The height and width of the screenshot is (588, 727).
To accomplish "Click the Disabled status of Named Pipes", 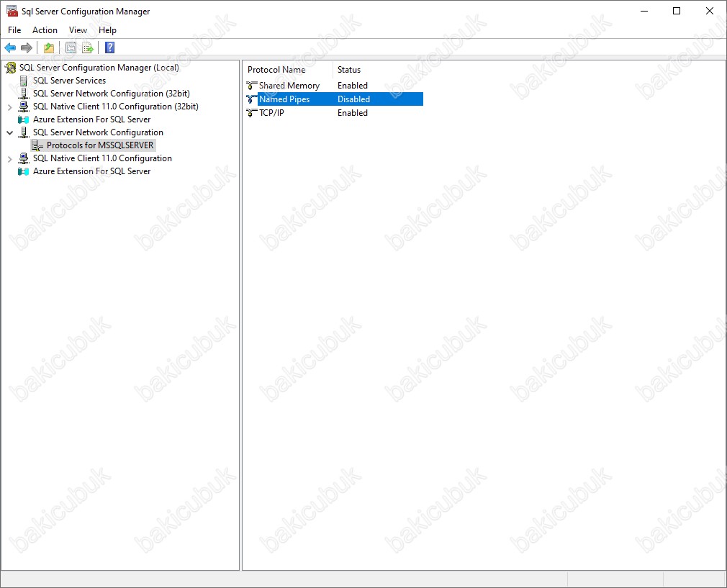I will (x=353, y=99).
